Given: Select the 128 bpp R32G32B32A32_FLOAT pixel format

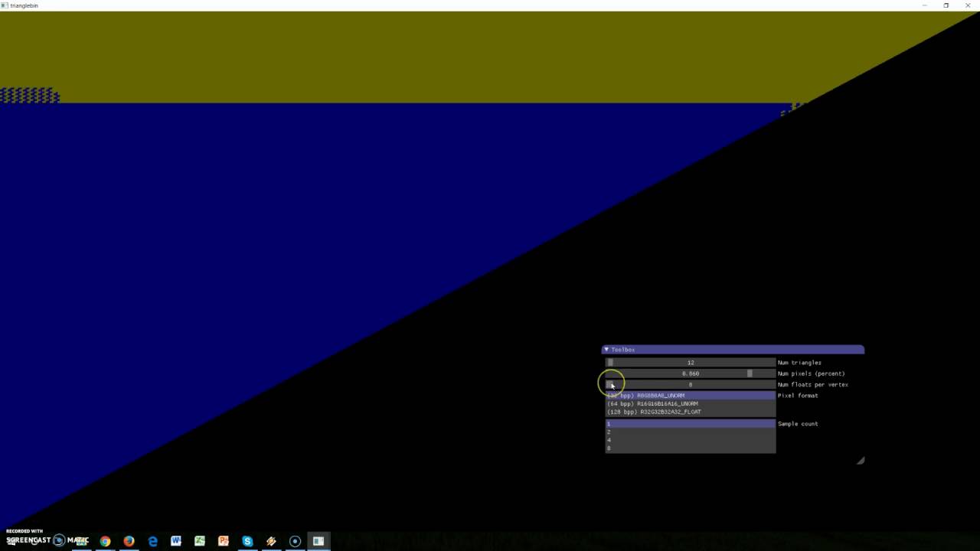Looking at the screenshot, I should [655, 412].
